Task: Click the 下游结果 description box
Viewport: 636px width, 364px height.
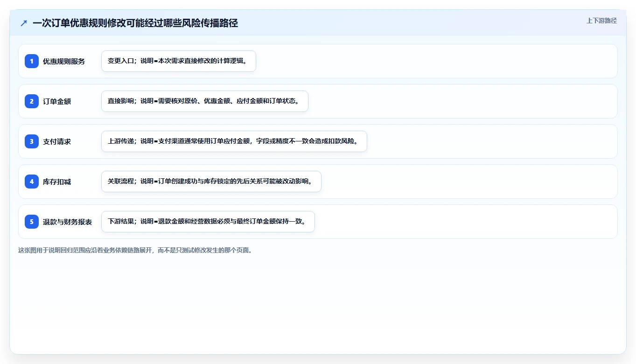Action: [208, 222]
